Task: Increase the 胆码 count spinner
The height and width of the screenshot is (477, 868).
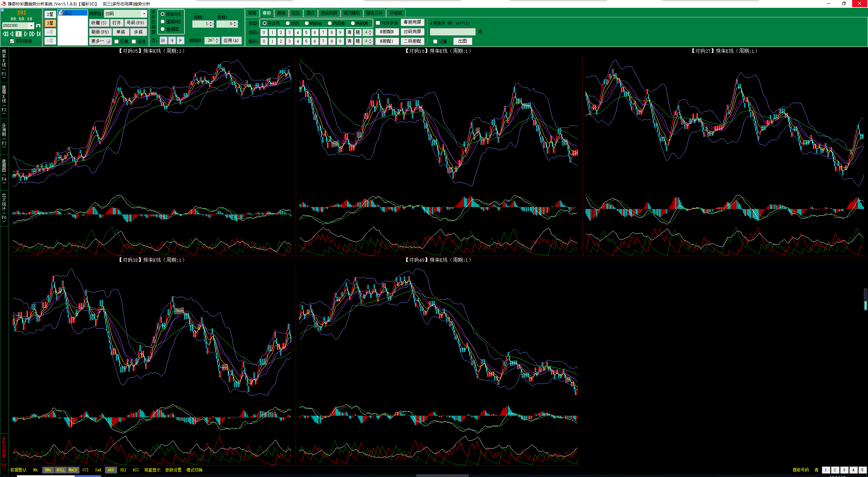Action: [x=370, y=31]
